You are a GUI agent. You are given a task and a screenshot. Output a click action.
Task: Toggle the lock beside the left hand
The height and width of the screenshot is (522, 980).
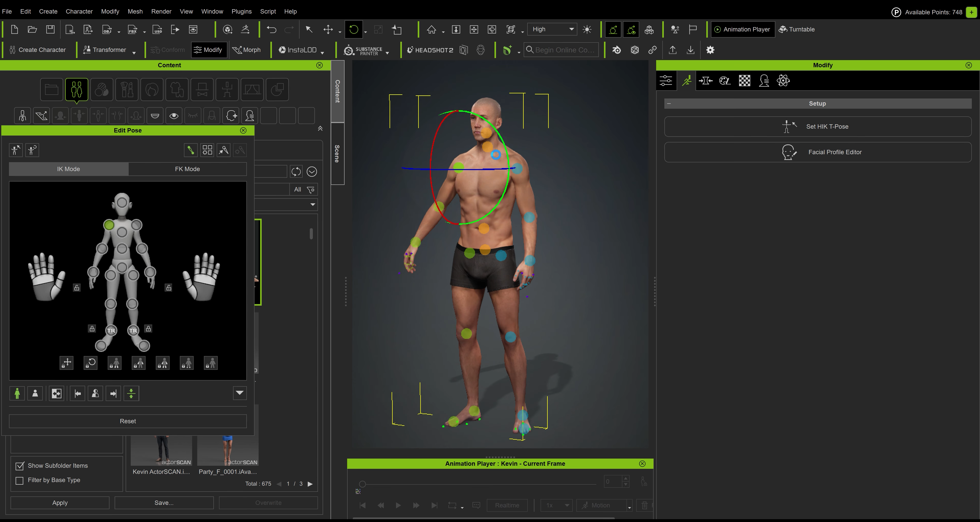(169, 288)
